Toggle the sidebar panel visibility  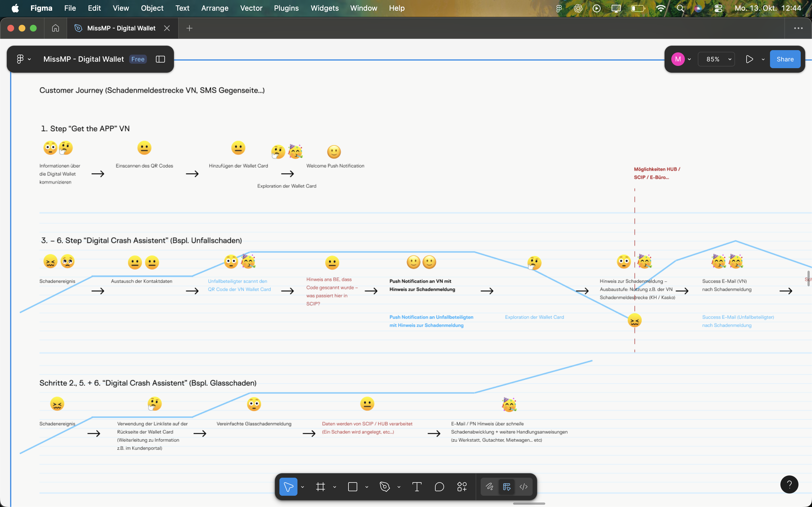coord(160,59)
